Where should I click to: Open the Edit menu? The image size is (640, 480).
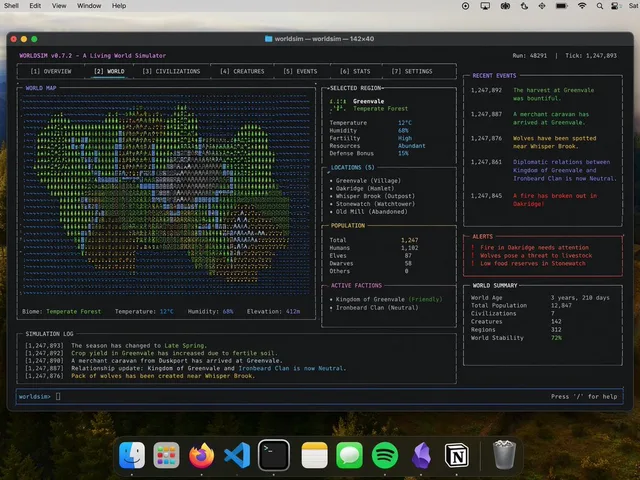pyautogui.click(x=35, y=6)
